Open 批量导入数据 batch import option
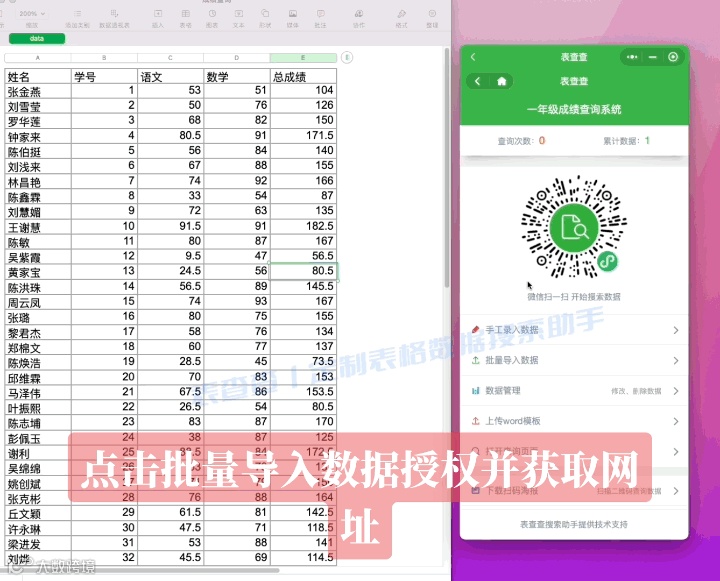The width and height of the screenshot is (720, 581). [x=574, y=360]
